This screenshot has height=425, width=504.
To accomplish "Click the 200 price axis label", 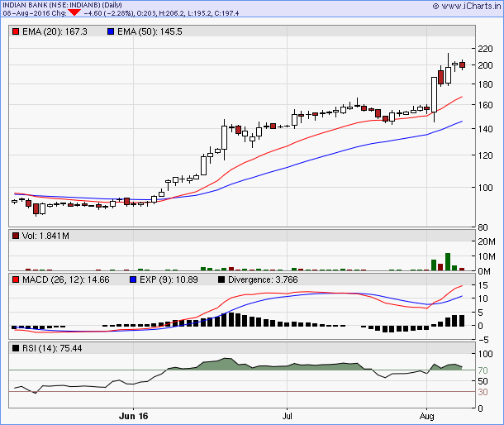I will (x=485, y=65).
